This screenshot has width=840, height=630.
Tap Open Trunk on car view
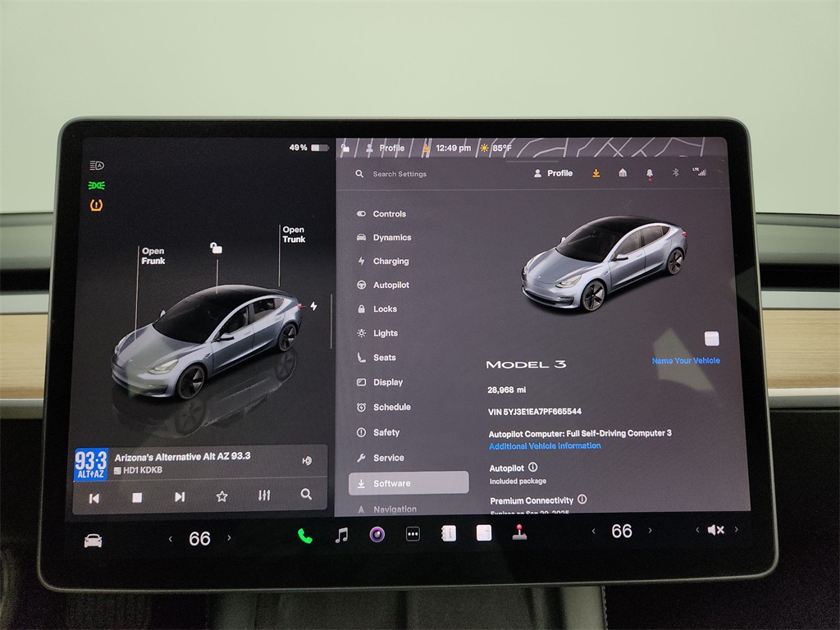coord(294,235)
